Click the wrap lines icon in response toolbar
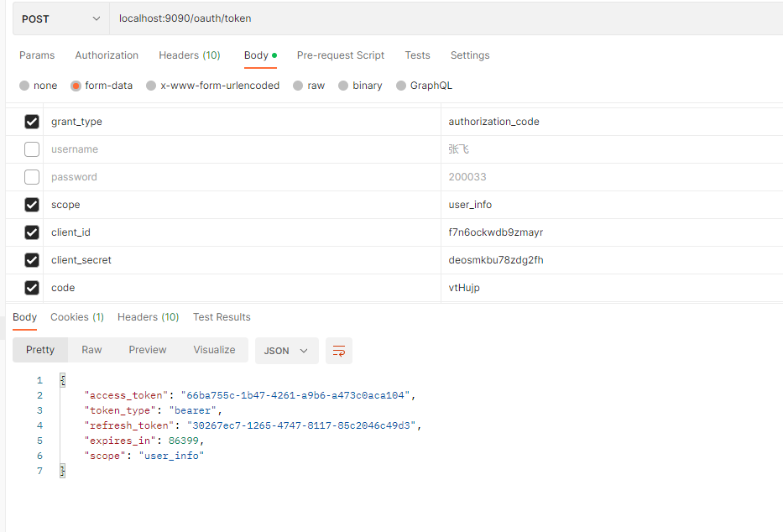The height and width of the screenshot is (532, 783). click(339, 351)
